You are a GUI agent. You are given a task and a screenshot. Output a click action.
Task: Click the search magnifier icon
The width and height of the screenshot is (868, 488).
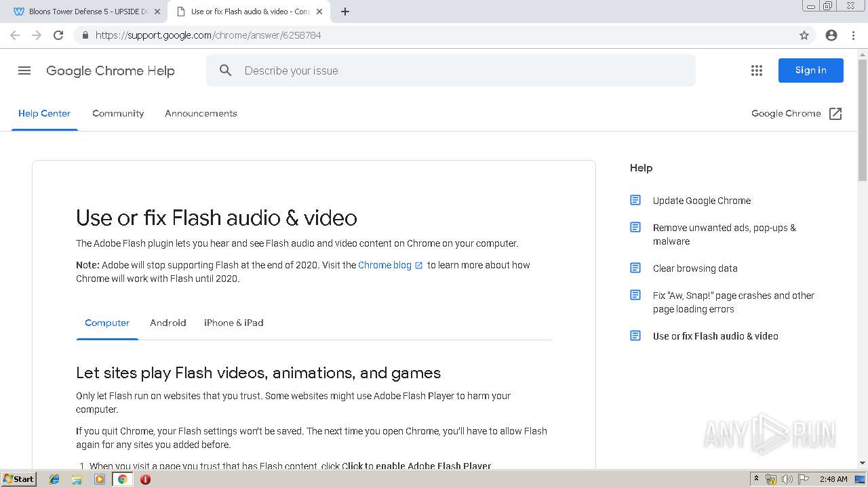click(x=226, y=70)
